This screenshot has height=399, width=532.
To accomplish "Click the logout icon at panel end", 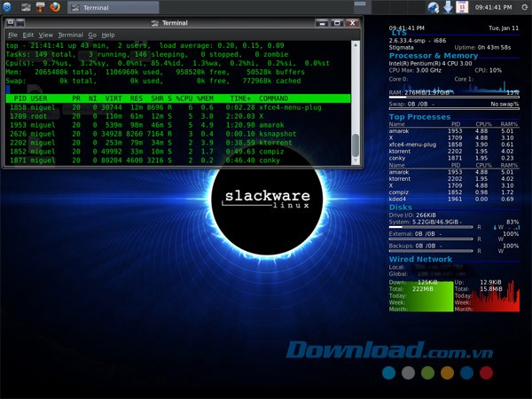I will [525, 7].
